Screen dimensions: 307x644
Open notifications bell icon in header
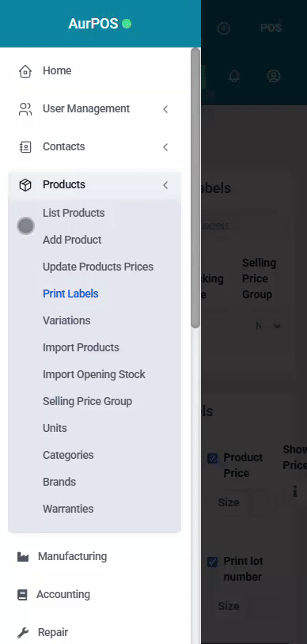[x=234, y=76]
